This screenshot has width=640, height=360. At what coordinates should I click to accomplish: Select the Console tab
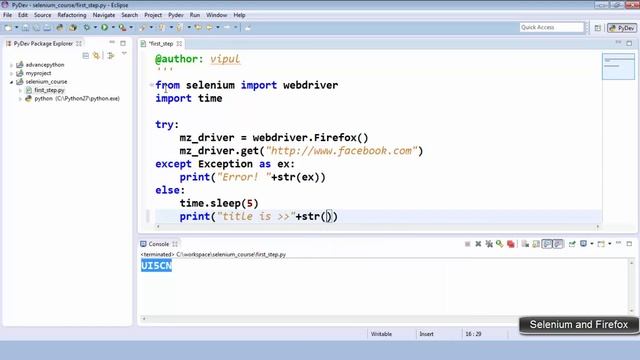click(158, 244)
